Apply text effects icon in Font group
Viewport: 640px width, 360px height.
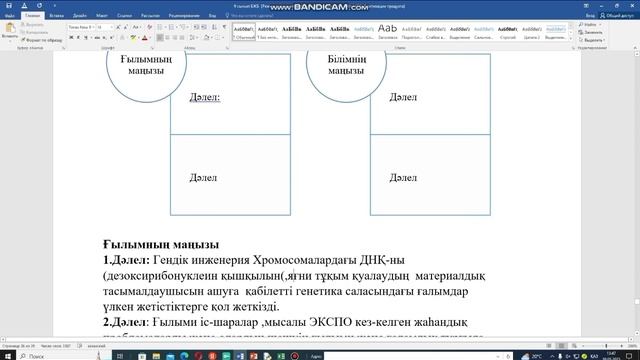coord(122,38)
